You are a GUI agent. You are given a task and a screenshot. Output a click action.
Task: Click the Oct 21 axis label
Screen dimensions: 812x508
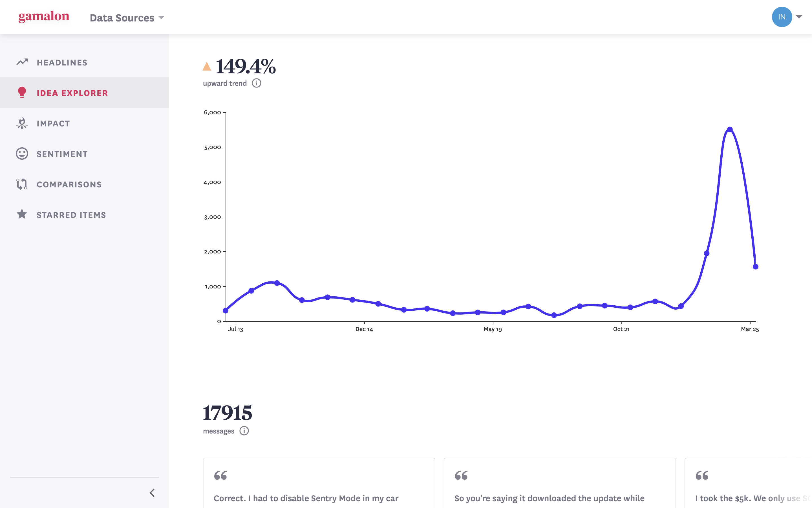[621, 329]
